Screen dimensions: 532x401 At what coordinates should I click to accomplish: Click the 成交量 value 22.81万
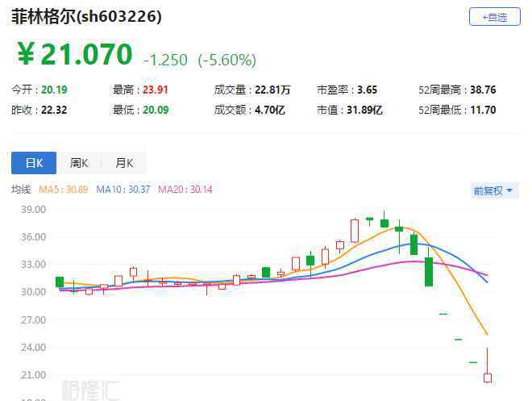(x=272, y=90)
